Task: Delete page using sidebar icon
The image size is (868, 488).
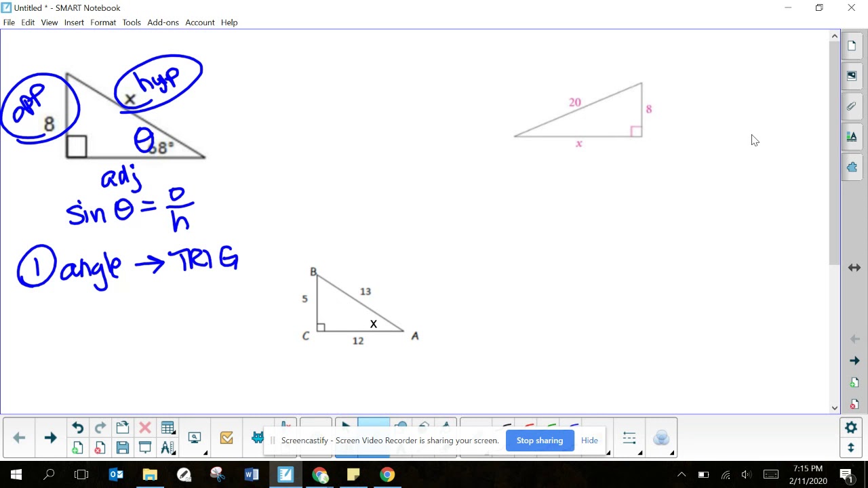Action: pos(854,404)
